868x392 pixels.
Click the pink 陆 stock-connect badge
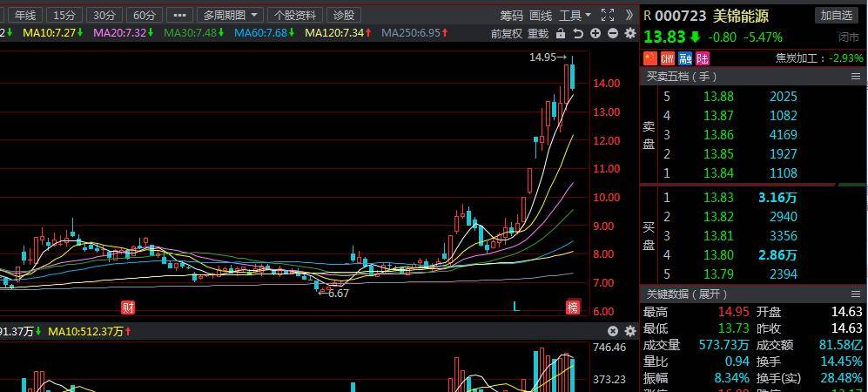point(703,58)
